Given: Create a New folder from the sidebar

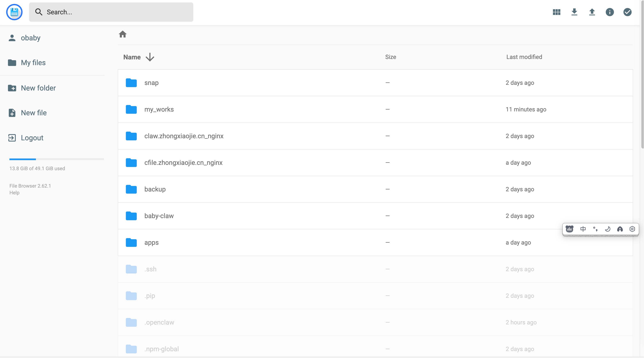Looking at the screenshot, I should tap(38, 88).
